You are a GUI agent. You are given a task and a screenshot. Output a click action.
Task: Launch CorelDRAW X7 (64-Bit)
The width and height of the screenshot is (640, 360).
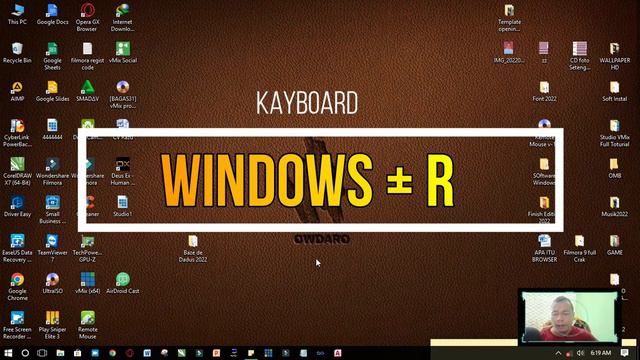pyautogui.click(x=17, y=171)
